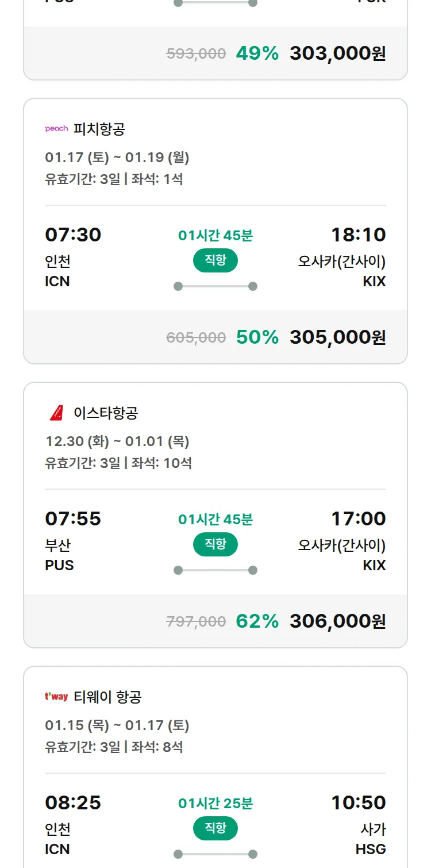Click the 50% discount label
This screenshot has width=431, height=868.
(x=257, y=337)
